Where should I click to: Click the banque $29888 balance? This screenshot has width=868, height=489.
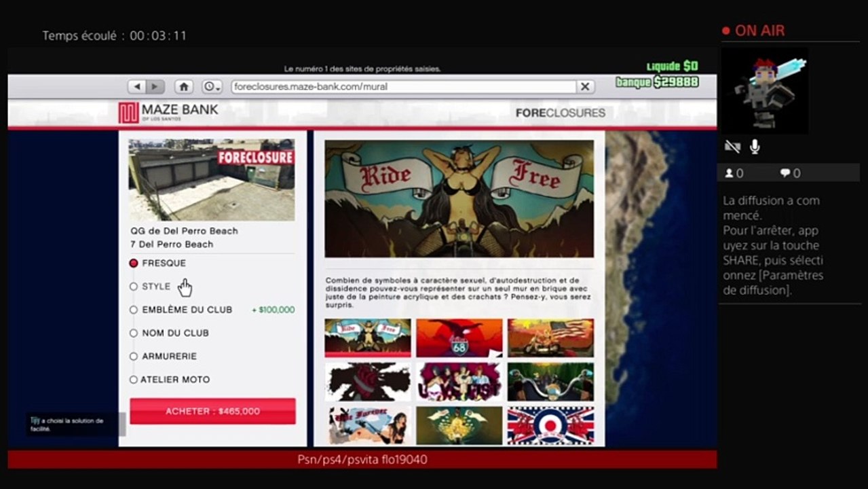(656, 82)
